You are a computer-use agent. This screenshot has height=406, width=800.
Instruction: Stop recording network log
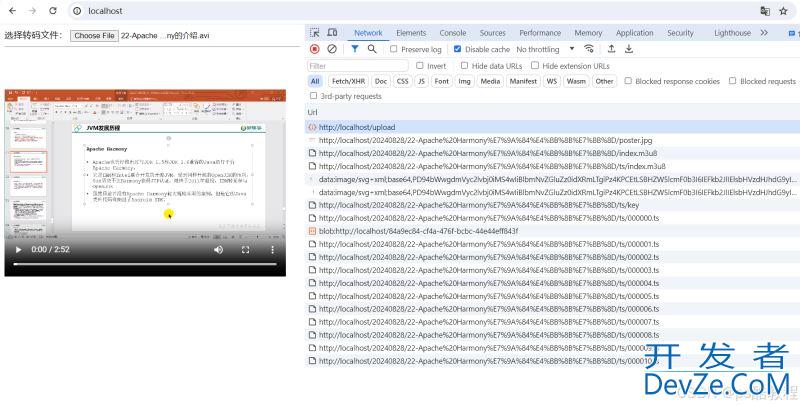pyautogui.click(x=315, y=49)
